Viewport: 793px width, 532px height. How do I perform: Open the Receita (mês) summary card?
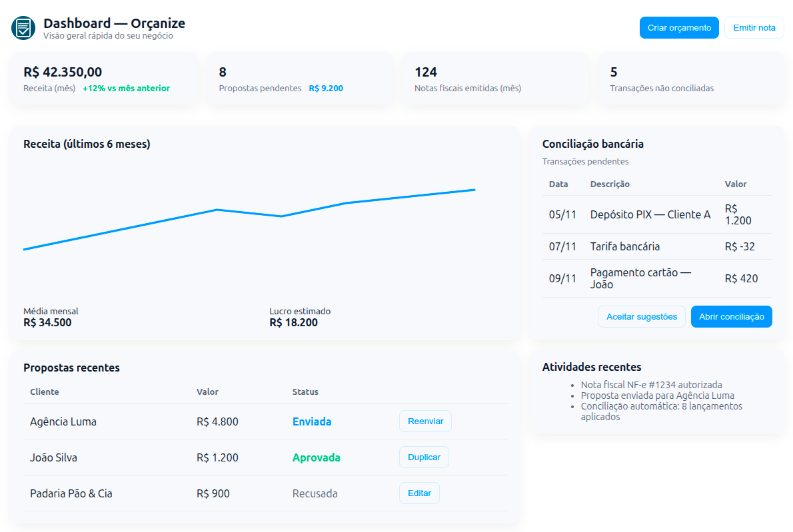coord(104,79)
